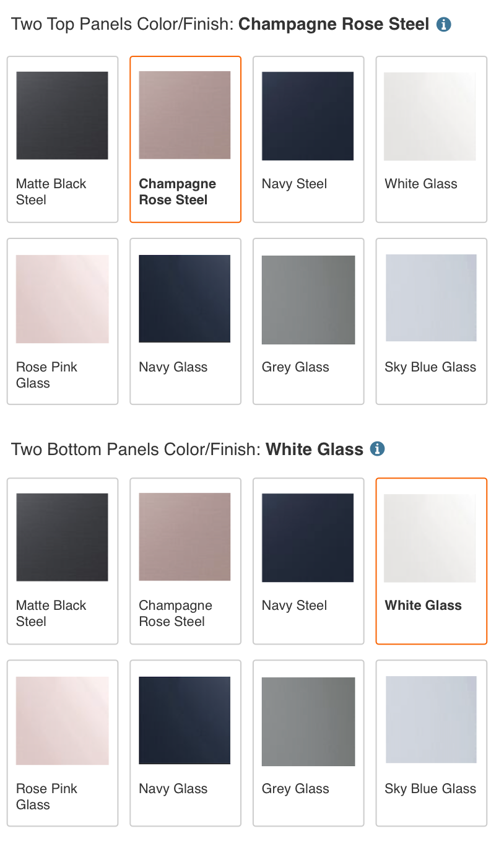Click the selected Champagne Rose Steel top option
This screenshot has height=847, width=504.
pyautogui.click(x=185, y=139)
